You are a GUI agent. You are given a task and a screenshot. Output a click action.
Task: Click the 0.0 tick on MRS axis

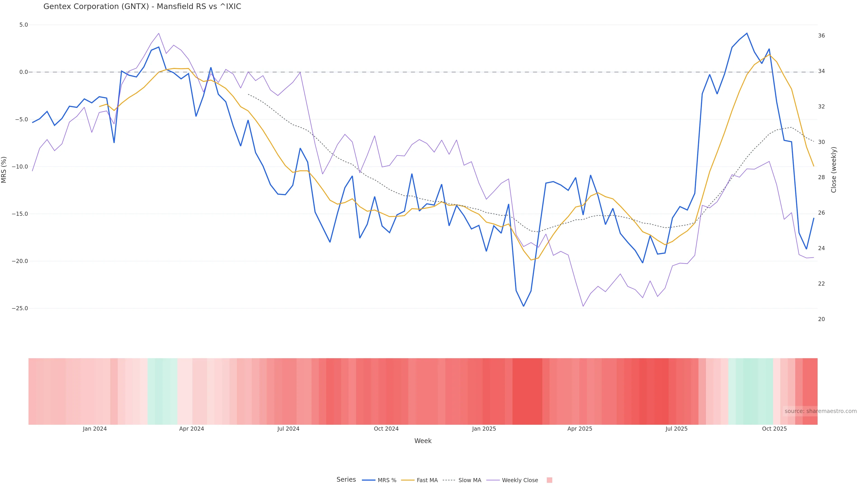pyautogui.click(x=24, y=72)
